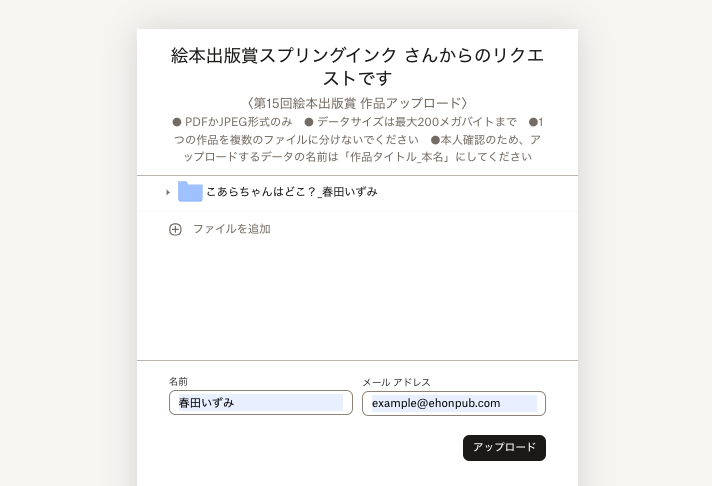Click blank area left of アップロード button

300,448
